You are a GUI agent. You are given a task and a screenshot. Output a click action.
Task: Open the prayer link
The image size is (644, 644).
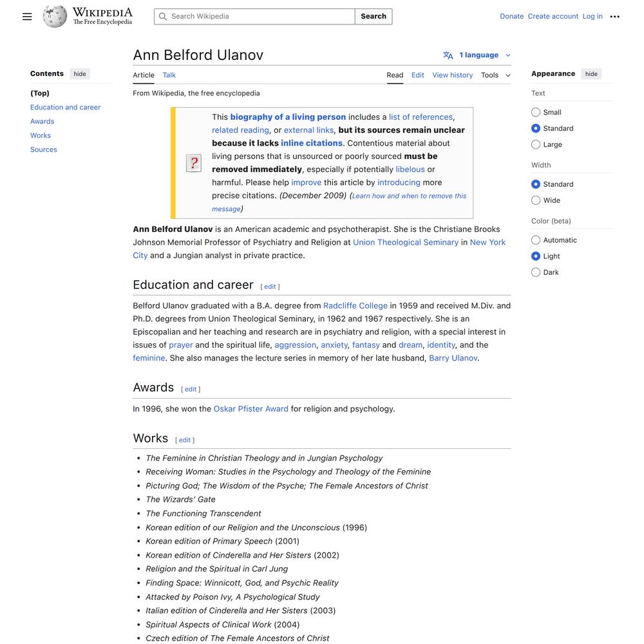(x=181, y=345)
